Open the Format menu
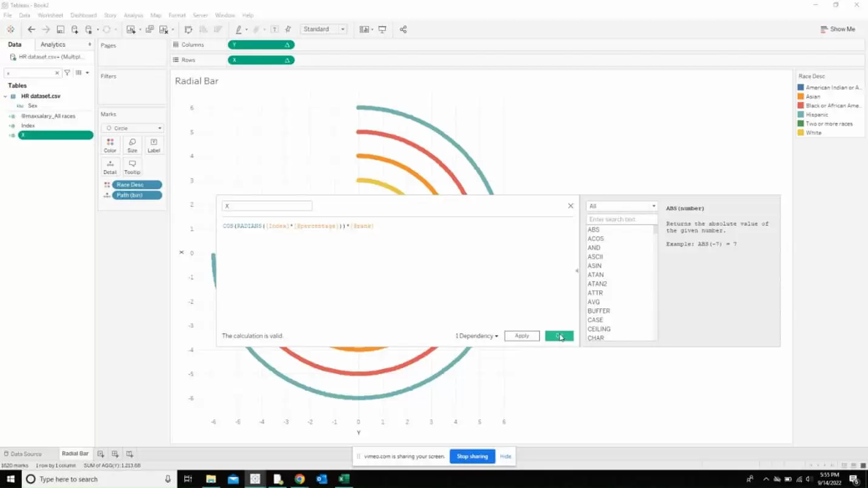Image resolution: width=868 pixels, height=488 pixels. tap(177, 15)
